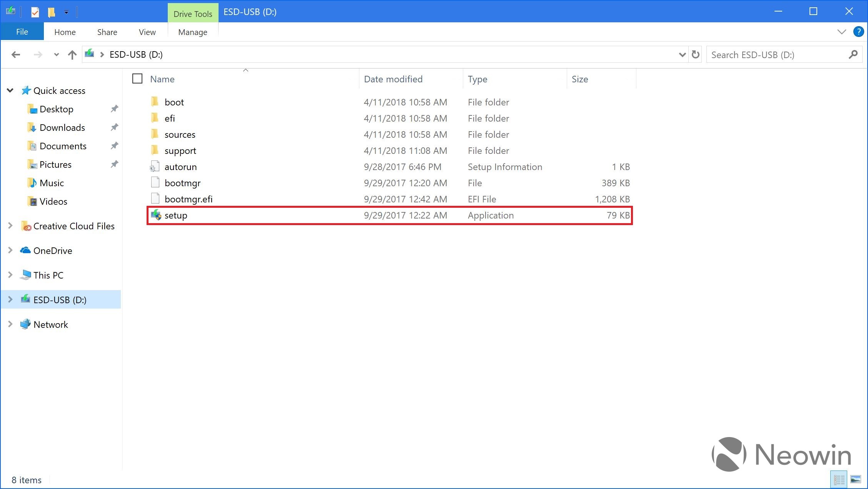Click the Properties quick access toolbar icon
Image resolution: width=868 pixels, height=489 pixels.
pyautogui.click(x=35, y=12)
